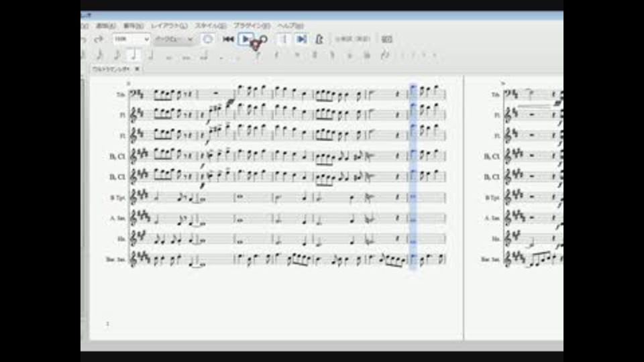Select the eighth note duration
Viewport: 644px width, 362px height.
click(116, 55)
